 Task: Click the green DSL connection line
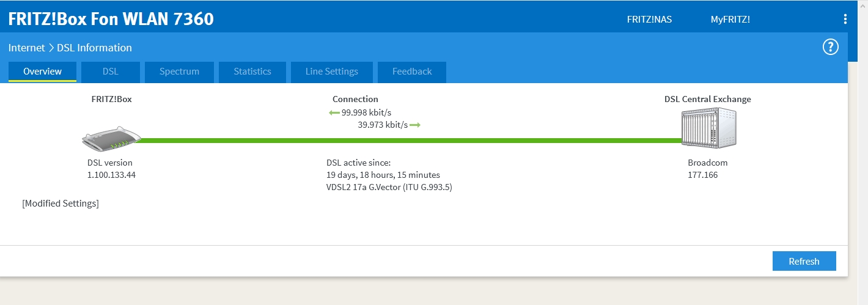pyautogui.click(x=410, y=141)
